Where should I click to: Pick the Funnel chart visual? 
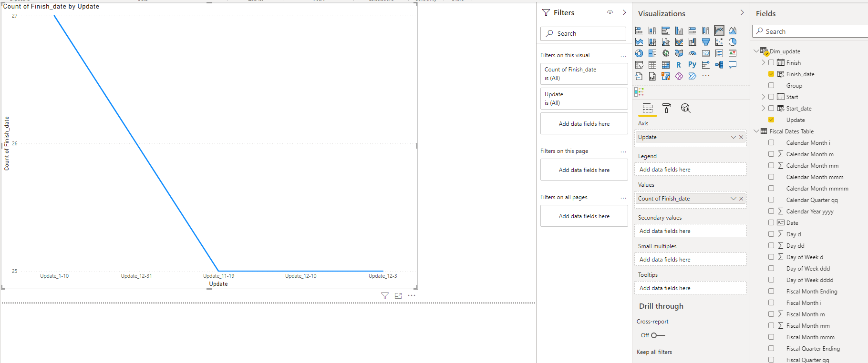[706, 42]
